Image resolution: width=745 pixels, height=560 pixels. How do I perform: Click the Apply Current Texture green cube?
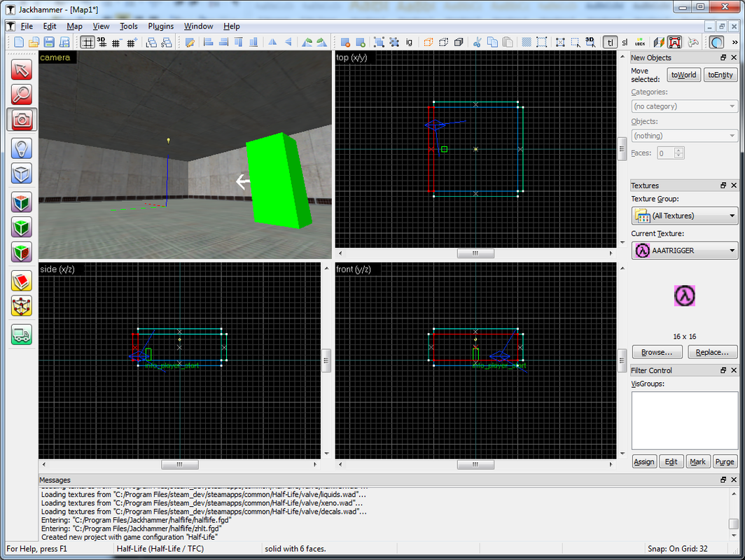coord(22,227)
